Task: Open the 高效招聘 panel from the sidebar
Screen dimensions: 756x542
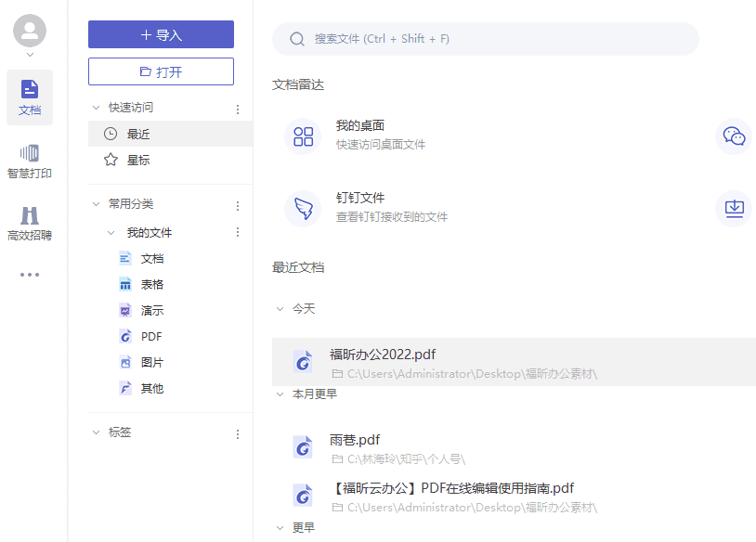Action: (x=29, y=218)
